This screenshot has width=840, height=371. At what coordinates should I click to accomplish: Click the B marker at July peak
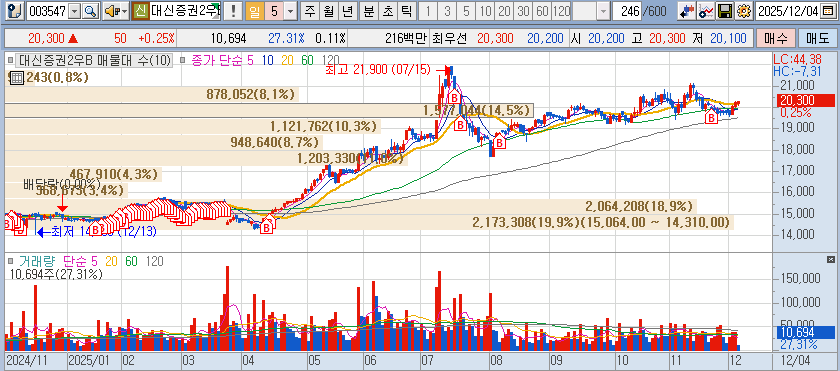tap(453, 98)
